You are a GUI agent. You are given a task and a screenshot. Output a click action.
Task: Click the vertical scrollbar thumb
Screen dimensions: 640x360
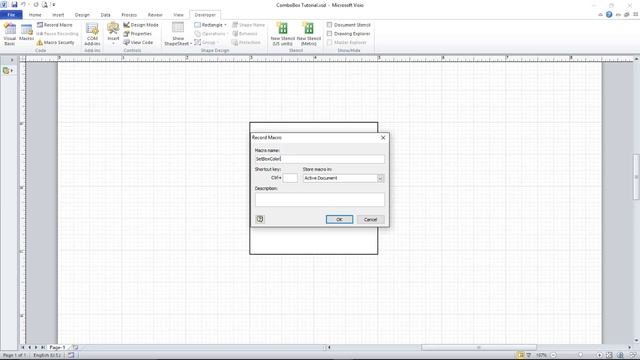(x=636, y=177)
